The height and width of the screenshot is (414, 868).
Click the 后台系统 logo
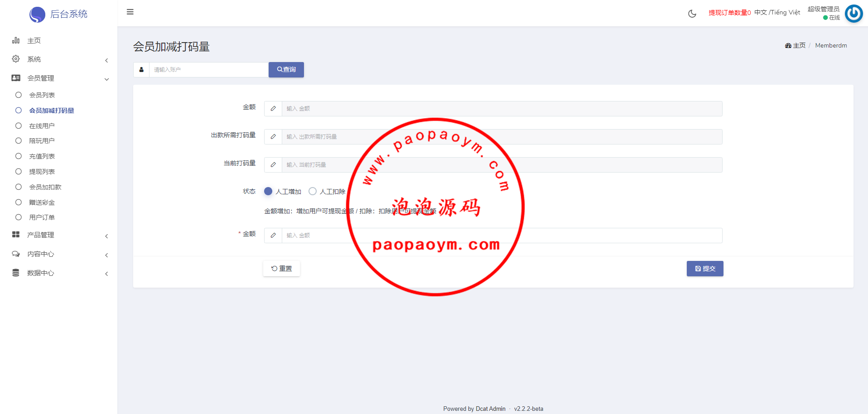58,14
